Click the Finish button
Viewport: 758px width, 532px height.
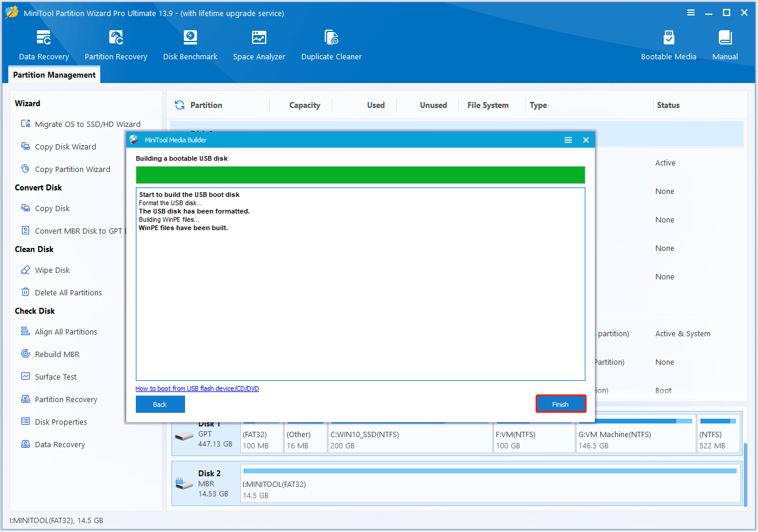click(560, 404)
